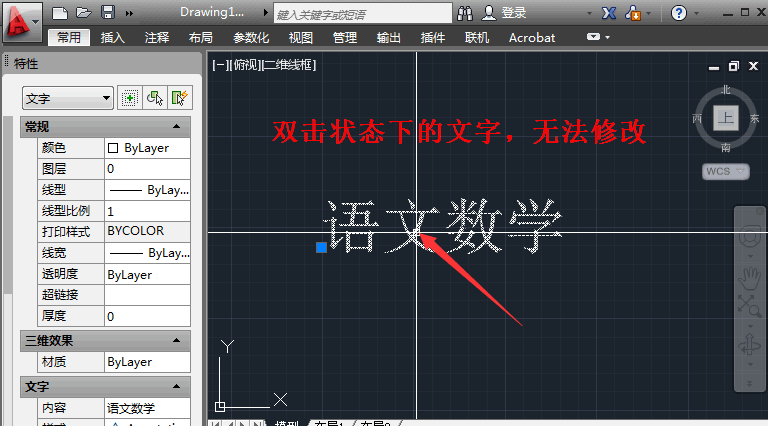
Task: Click the 线宽 ByLayer value
Action: click(147, 253)
